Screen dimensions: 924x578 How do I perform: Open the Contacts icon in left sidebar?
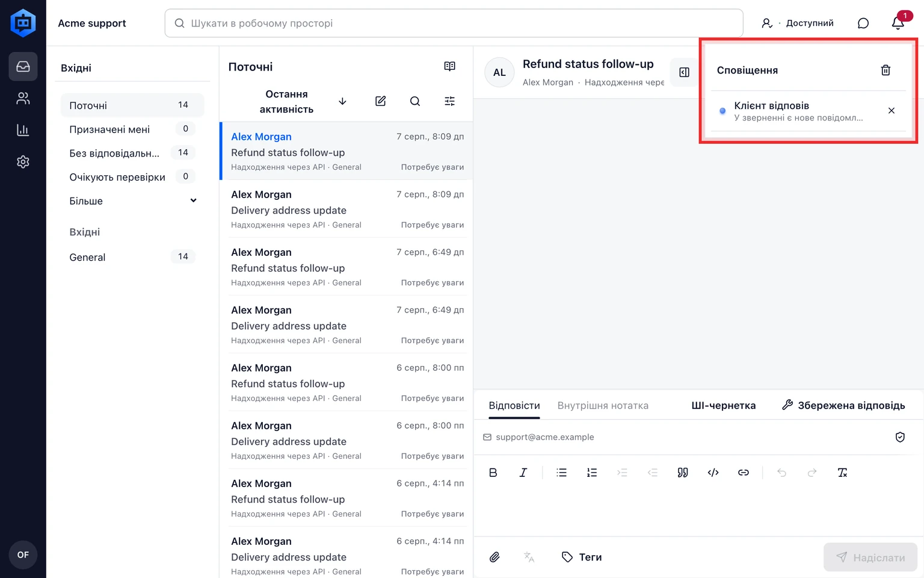point(23,98)
